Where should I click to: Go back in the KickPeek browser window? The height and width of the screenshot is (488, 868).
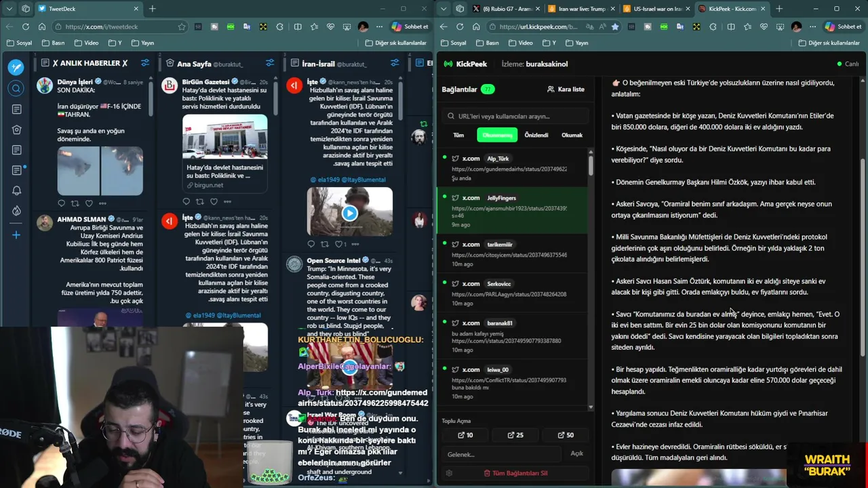pos(443,26)
